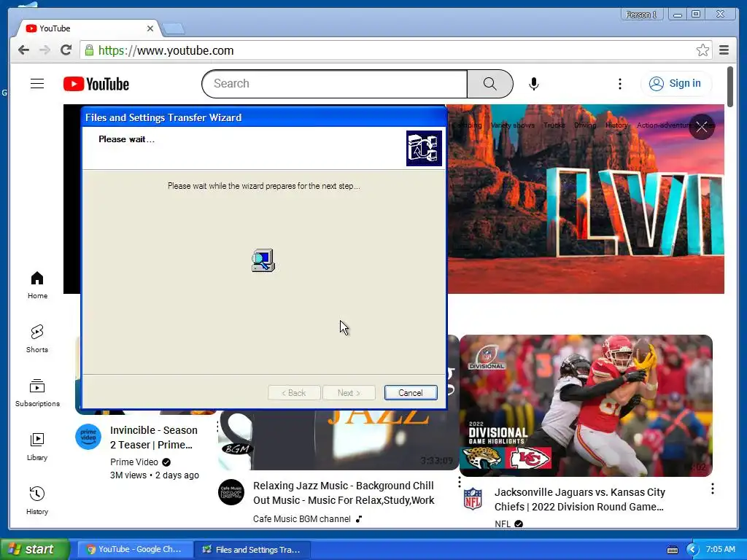Select the Trucks filter chip
The width and height of the screenshot is (747, 560).
click(x=554, y=125)
